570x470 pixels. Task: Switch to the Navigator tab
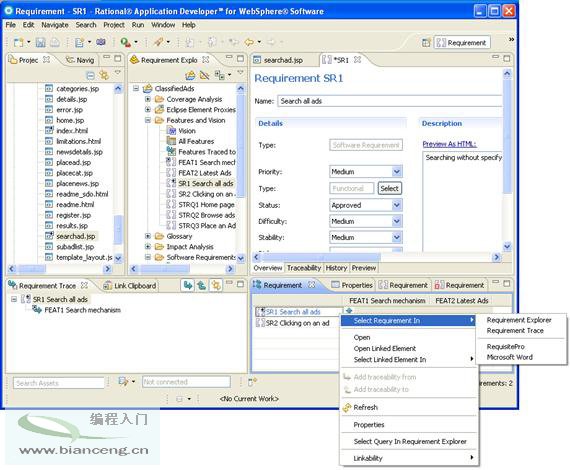(x=80, y=60)
